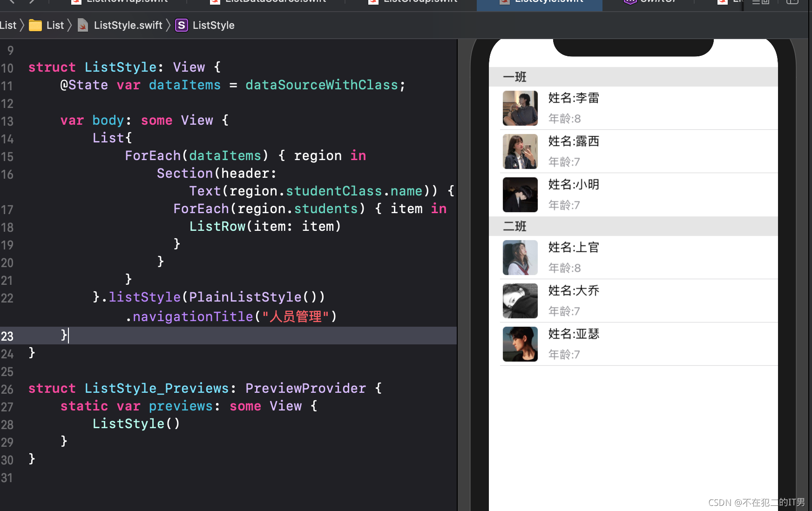The width and height of the screenshot is (812, 511).
Task: Tap the name text 姓名:上官
Action: (574, 248)
